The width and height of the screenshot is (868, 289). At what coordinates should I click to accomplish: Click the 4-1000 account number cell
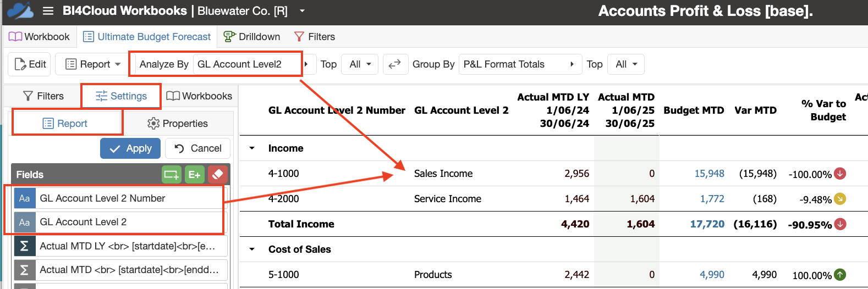point(284,174)
